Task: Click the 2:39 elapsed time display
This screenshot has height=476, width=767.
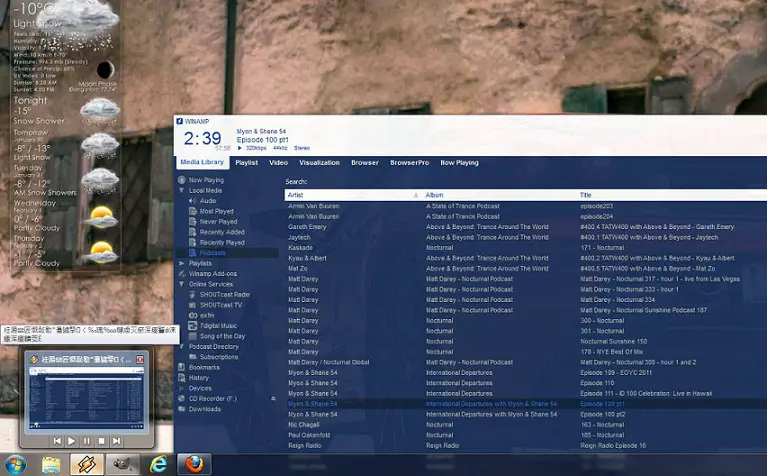Action: pos(202,138)
